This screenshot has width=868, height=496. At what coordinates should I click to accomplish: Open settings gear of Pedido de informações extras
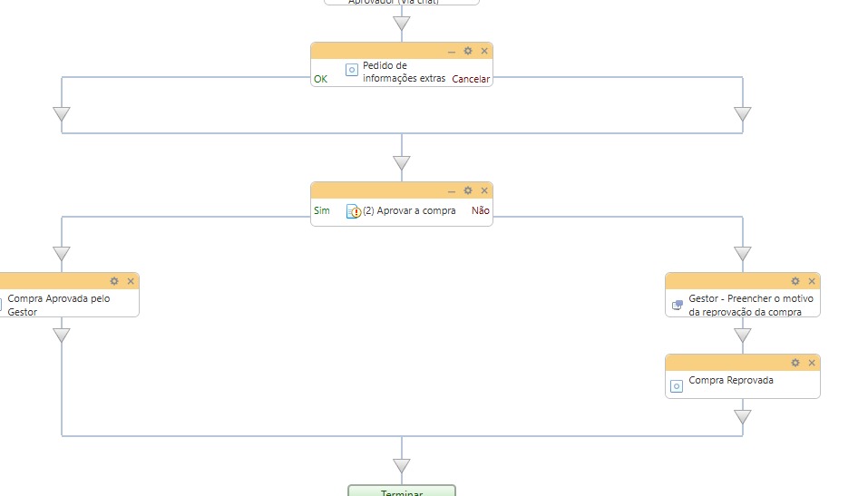coord(468,52)
